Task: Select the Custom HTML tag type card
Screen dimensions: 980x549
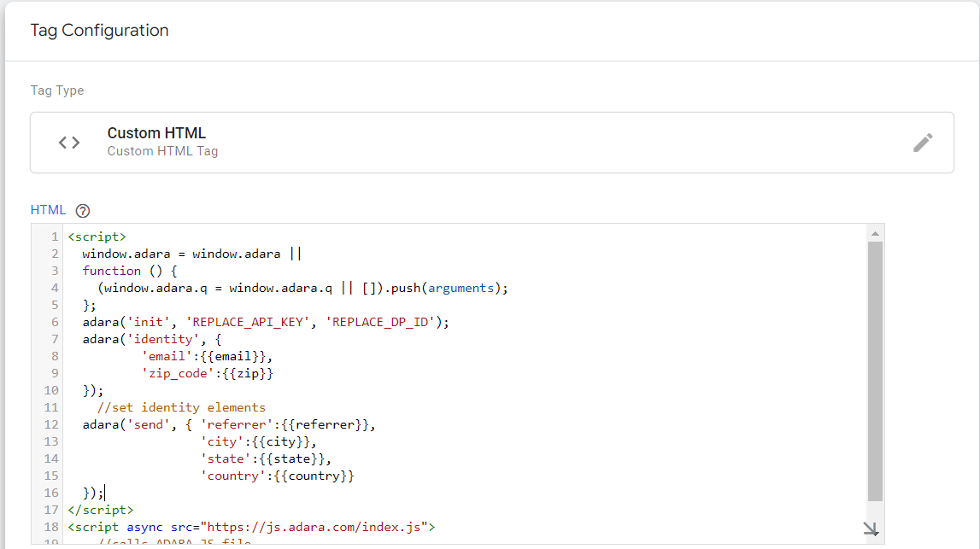Action: click(x=492, y=143)
